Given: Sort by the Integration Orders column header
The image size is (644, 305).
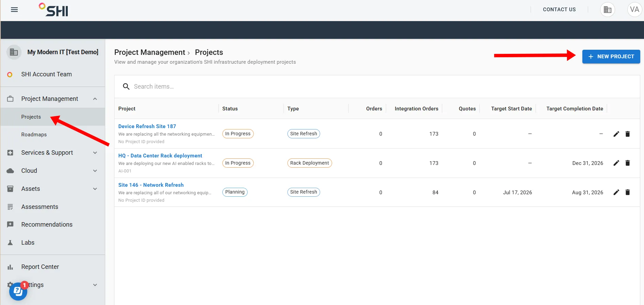Looking at the screenshot, I should pos(416,109).
